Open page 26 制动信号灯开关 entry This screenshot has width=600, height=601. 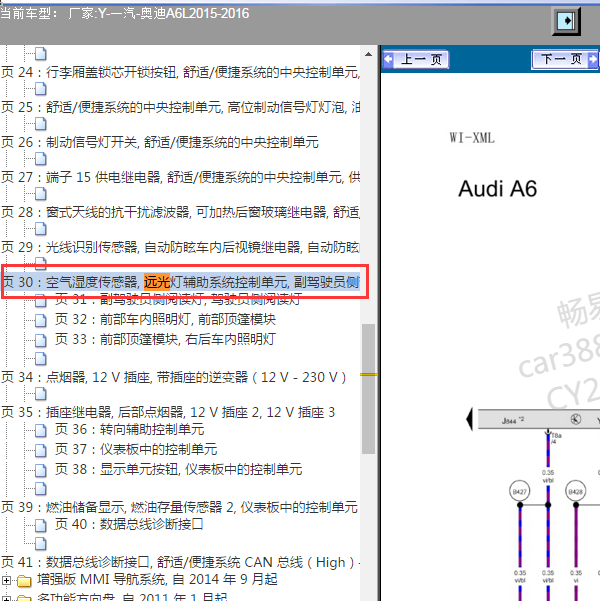tap(160, 142)
